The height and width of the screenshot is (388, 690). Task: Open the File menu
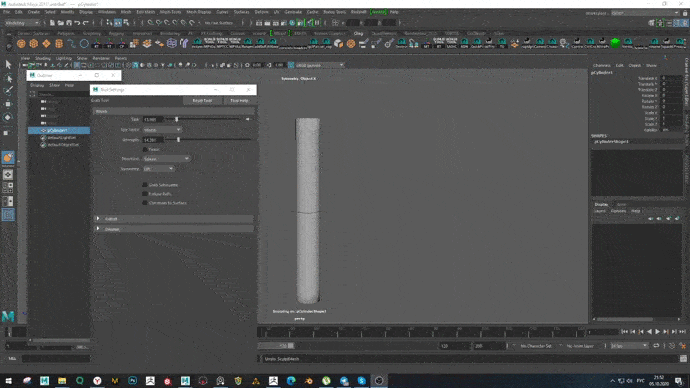click(x=7, y=12)
